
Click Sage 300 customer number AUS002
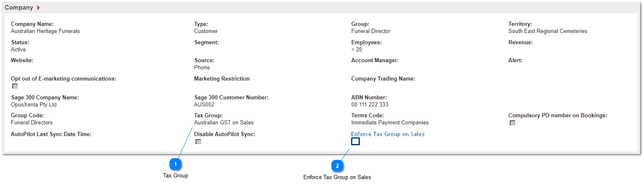pyautogui.click(x=204, y=105)
